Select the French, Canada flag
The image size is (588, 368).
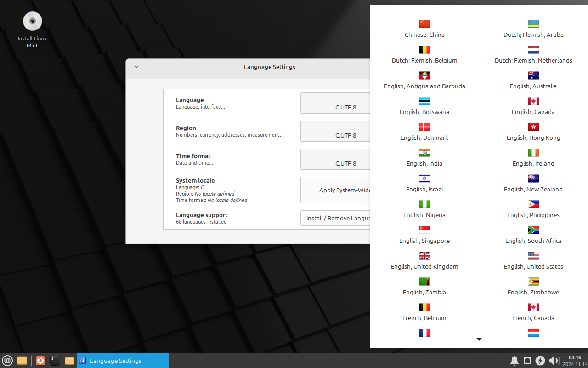click(533, 307)
